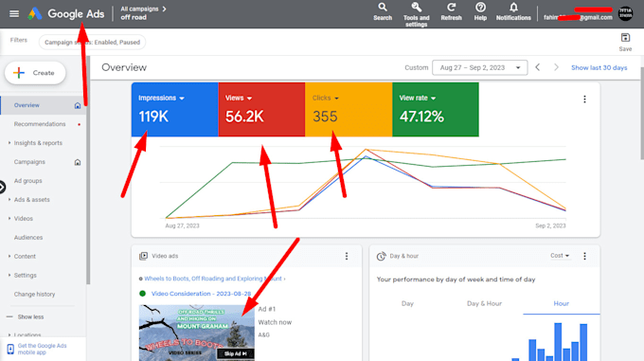Click Skip Ad button on video preview
Viewport: 644px width, 361px height.
(x=235, y=353)
